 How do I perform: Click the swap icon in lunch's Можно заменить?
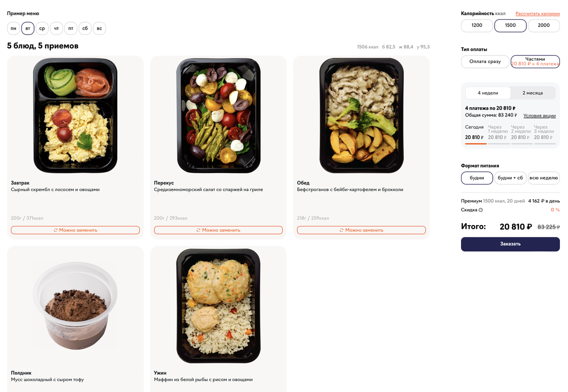(342, 230)
